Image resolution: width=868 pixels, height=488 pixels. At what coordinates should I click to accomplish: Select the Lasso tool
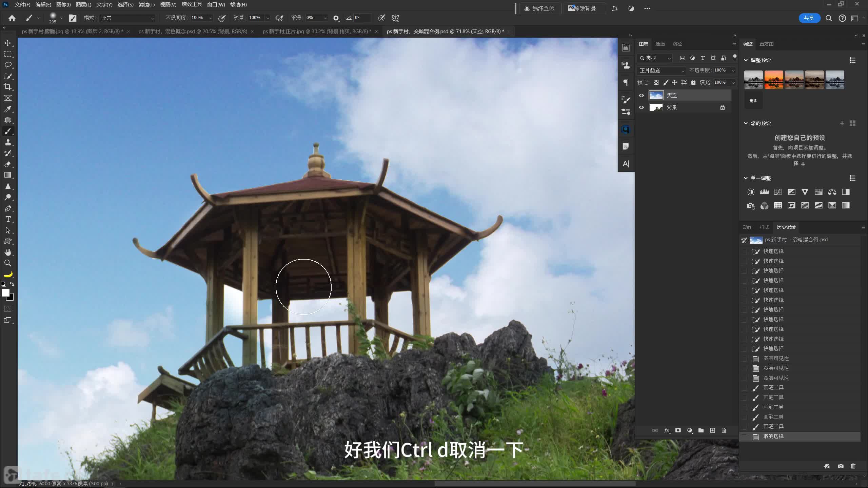(8, 65)
